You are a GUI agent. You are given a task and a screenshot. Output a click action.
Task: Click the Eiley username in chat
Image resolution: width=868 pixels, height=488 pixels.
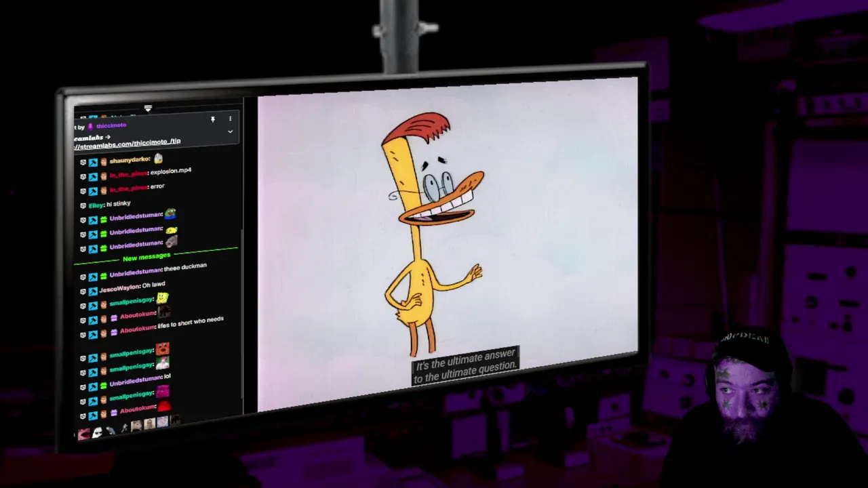(96, 205)
